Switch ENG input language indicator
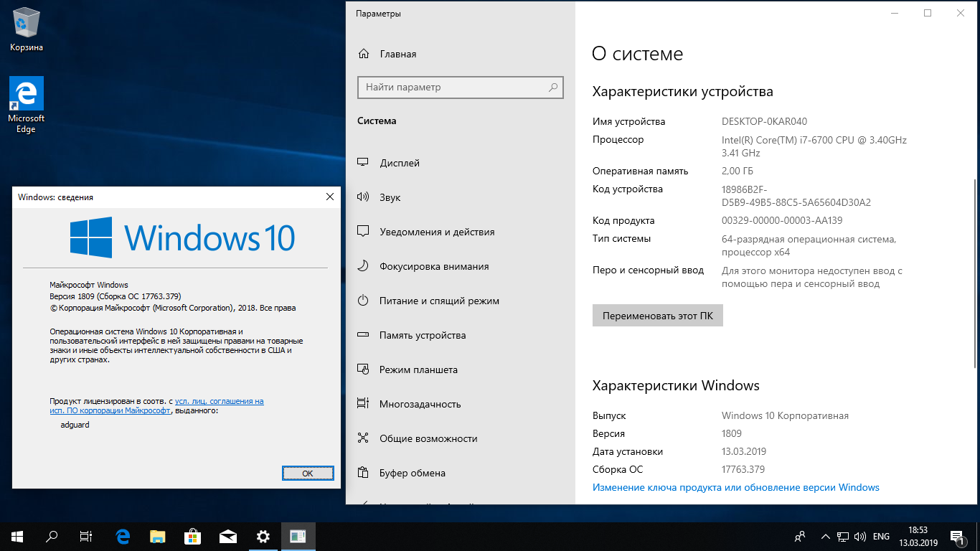This screenshot has width=980, height=551. [881, 537]
